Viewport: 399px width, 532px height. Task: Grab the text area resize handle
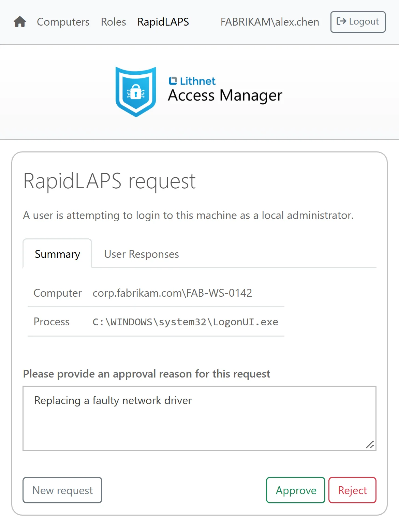pos(370,445)
